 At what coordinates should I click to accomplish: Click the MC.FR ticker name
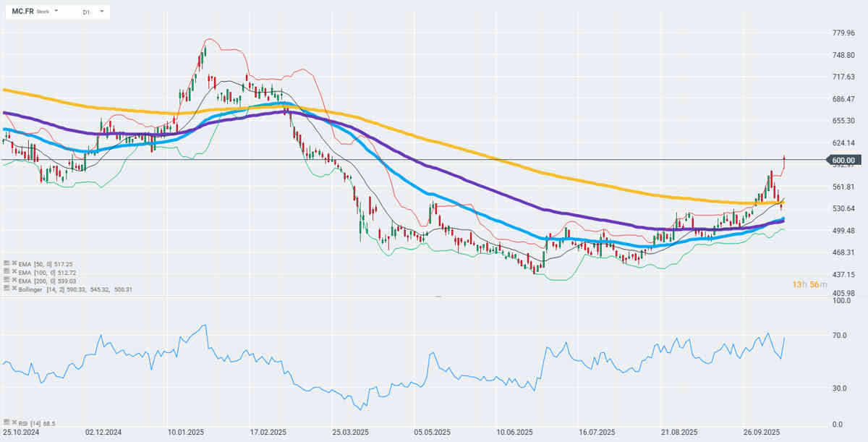(x=22, y=12)
